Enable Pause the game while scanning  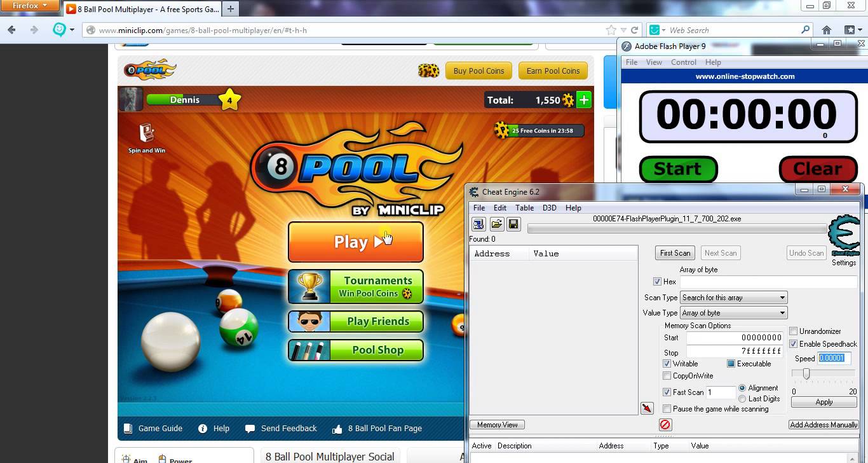[x=667, y=409]
